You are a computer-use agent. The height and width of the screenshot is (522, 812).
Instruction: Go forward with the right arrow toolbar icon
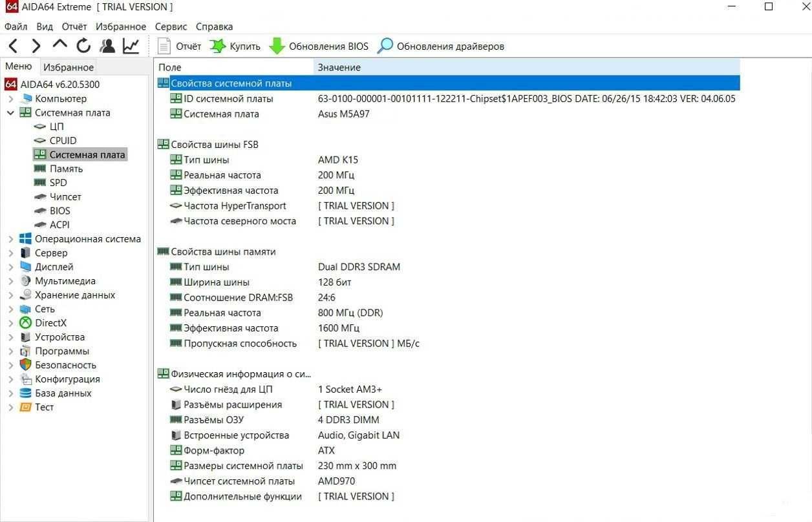[x=36, y=46]
